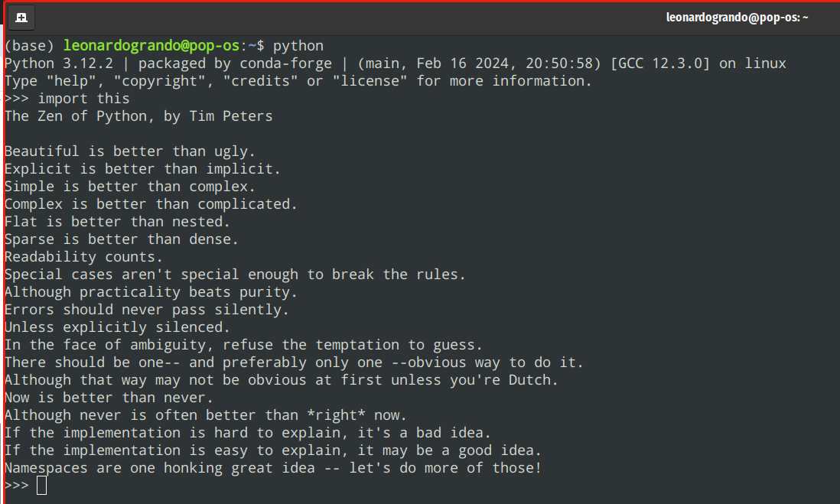The width and height of the screenshot is (840, 504).
Task: Click the 'Sparse is better than dense.' line
Action: tap(122, 239)
